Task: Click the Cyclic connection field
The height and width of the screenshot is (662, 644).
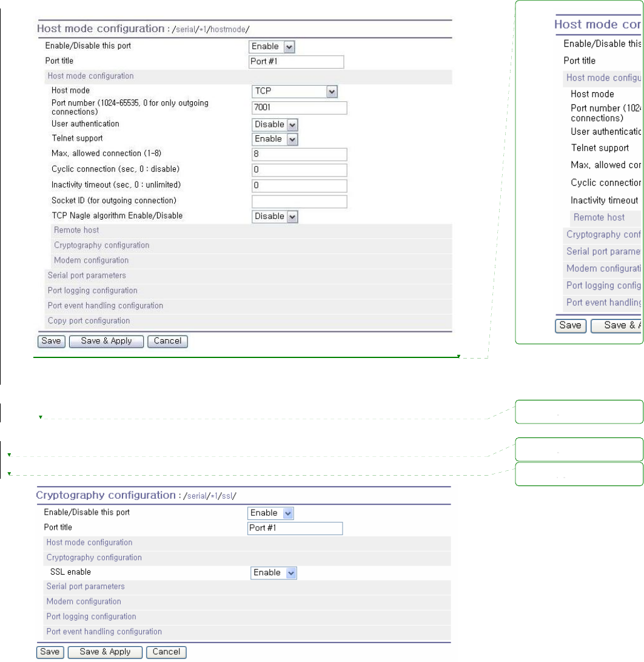Action: 299,170
